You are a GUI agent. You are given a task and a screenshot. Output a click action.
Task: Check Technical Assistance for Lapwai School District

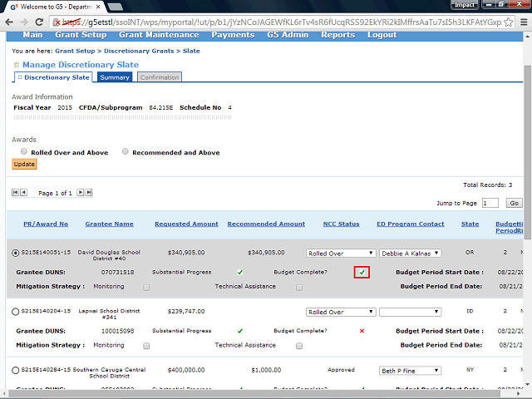coord(299,346)
